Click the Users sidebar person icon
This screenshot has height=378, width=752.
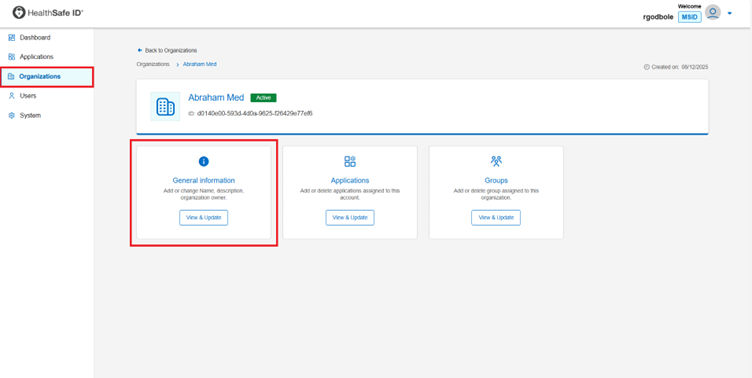[12, 96]
